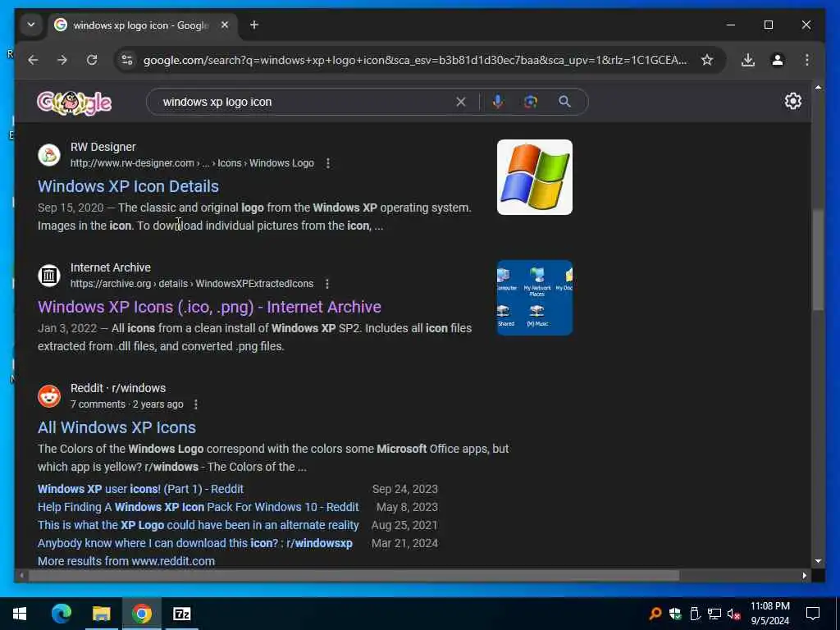Click the address bar URL
Image resolution: width=840 pixels, height=630 pixels.
point(414,60)
